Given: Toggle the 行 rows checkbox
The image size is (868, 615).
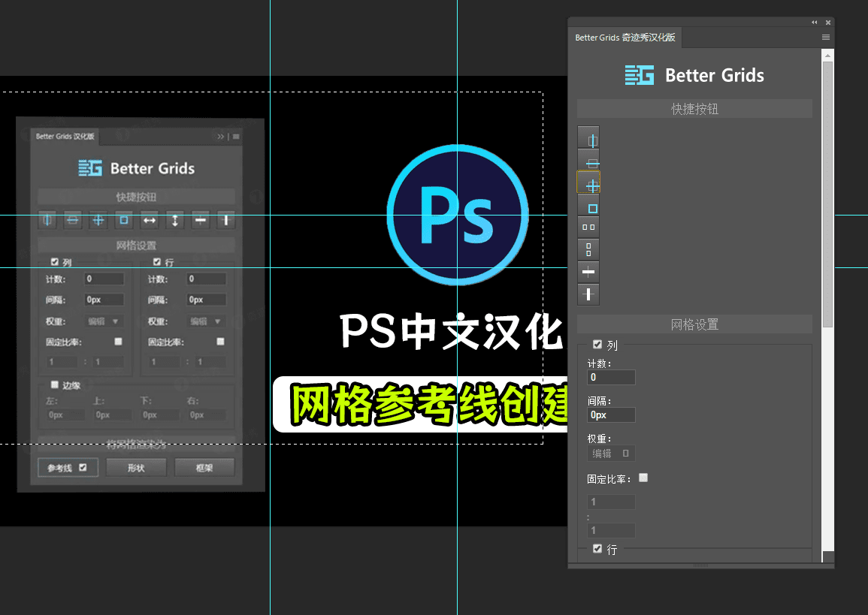Looking at the screenshot, I should pos(596,549).
